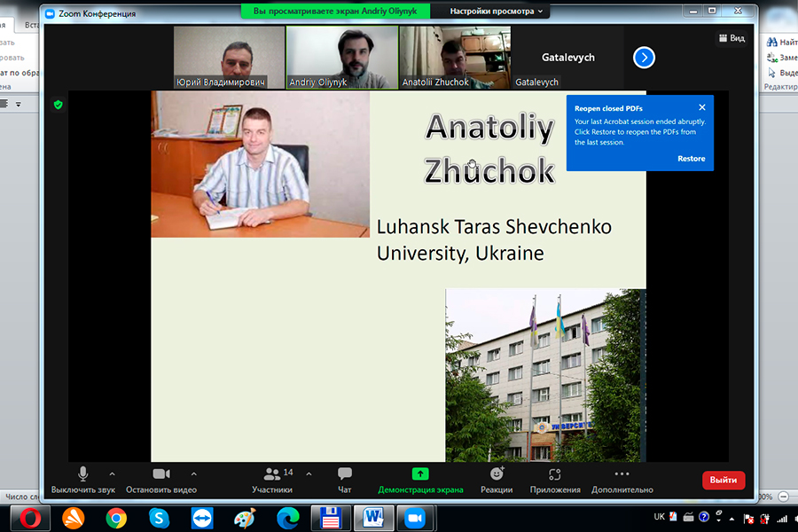Expand participants options arrow
Image resolution: width=798 pixels, height=532 pixels.
[x=309, y=474]
